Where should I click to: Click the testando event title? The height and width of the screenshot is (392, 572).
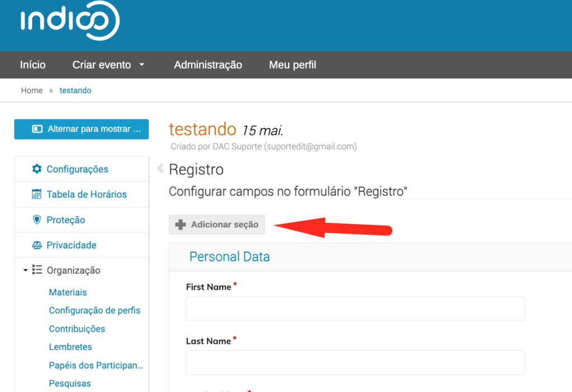pyautogui.click(x=202, y=129)
